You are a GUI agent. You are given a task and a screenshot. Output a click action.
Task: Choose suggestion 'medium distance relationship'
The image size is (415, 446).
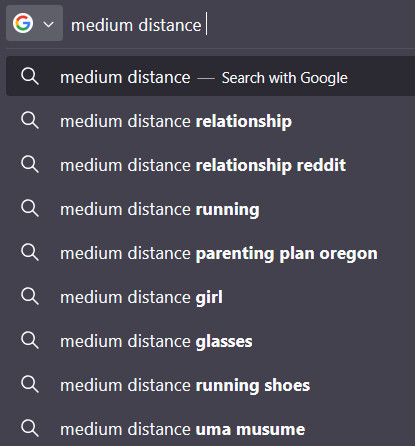(x=210, y=121)
